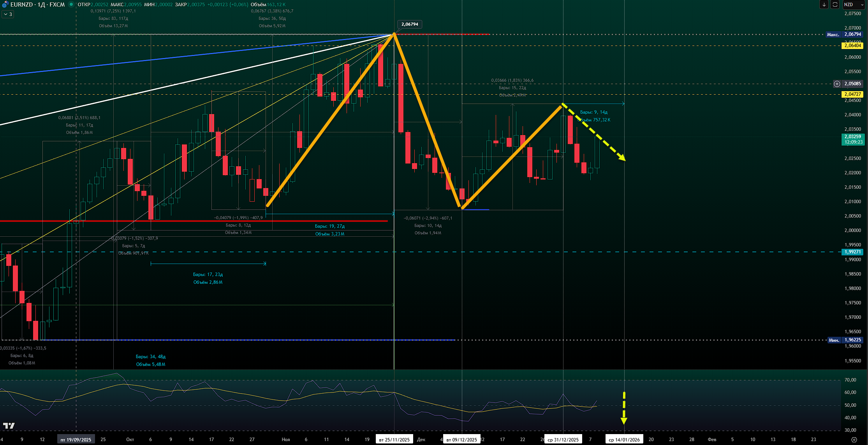Click the 2,06794 peak price callout label
This screenshot has height=445, width=868.
[410, 24]
